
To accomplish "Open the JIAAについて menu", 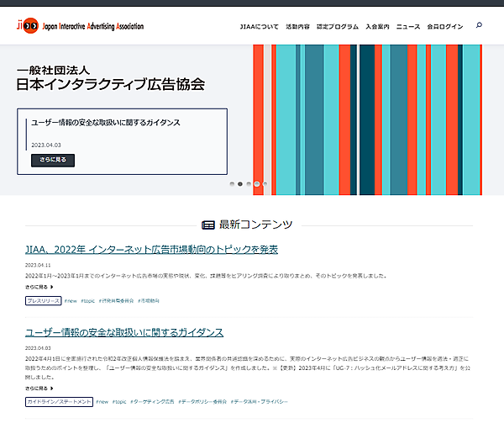I will coord(259,26).
